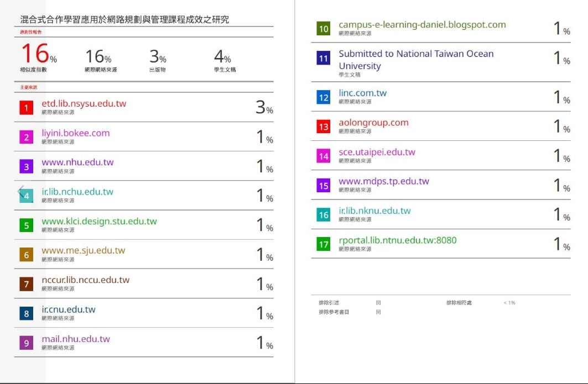Click the blue source number 12 badge
This screenshot has width=588, height=384.
(323, 97)
